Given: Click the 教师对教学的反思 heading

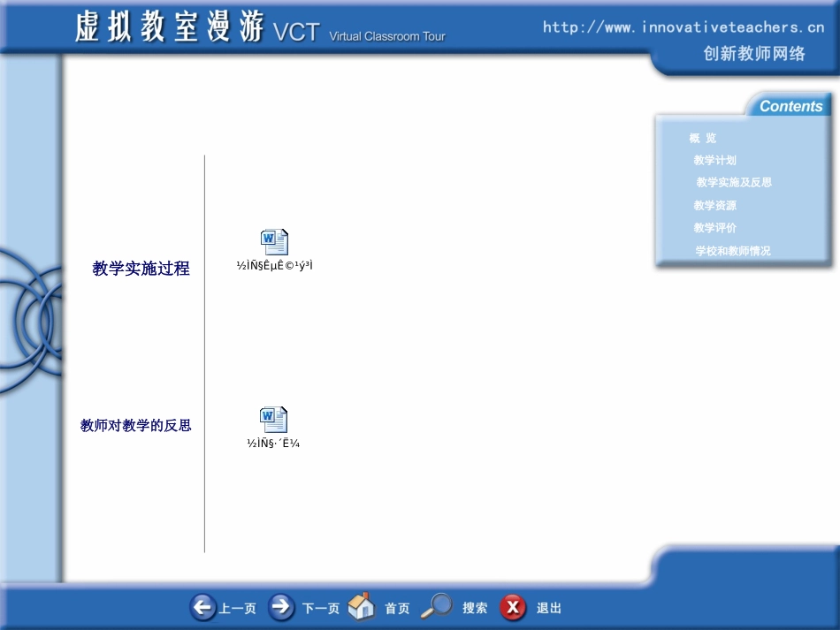Looking at the screenshot, I should [135, 426].
